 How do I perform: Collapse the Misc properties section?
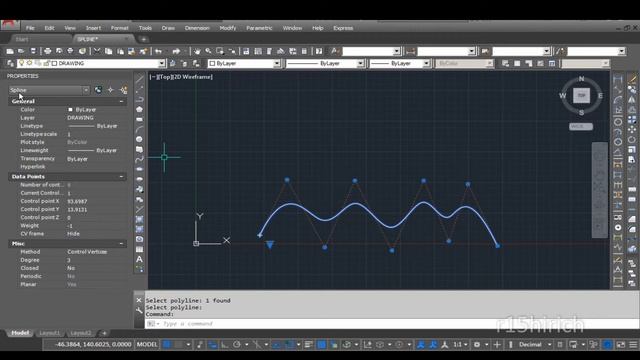121,243
